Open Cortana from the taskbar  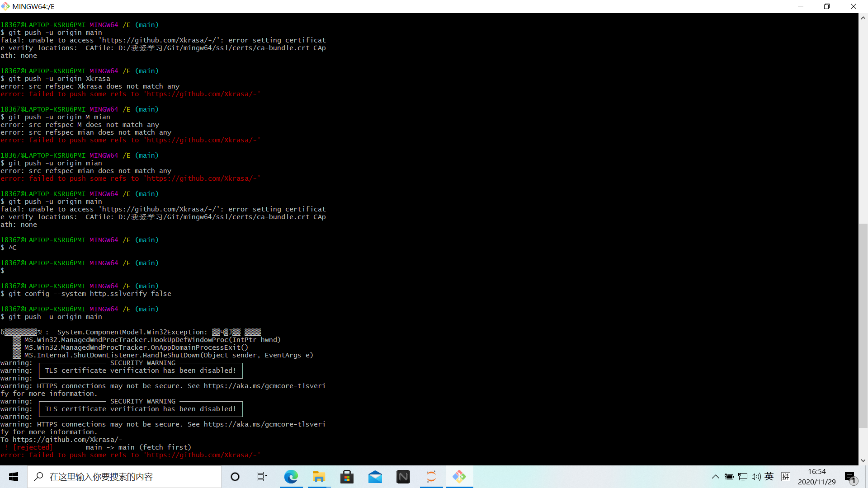(x=235, y=477)
